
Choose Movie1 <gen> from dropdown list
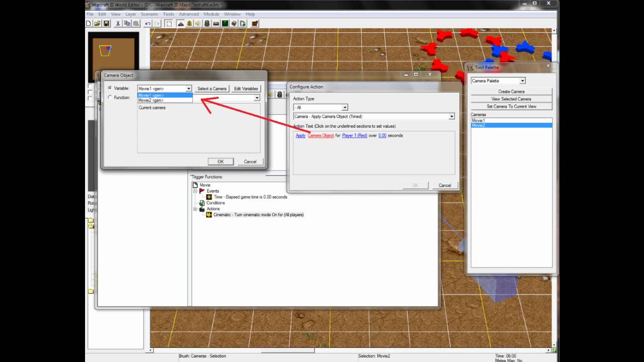coord(165,95)
